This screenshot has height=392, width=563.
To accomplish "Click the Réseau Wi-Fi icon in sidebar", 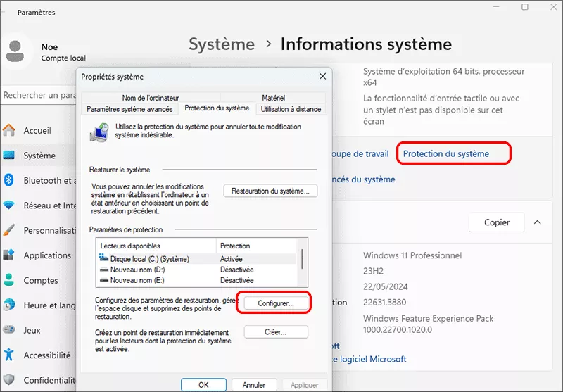I will coord(8,205).
